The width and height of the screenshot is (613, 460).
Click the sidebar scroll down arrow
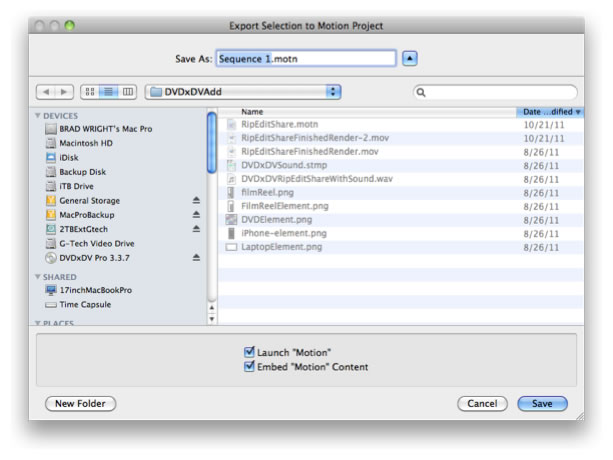(212, 319)
